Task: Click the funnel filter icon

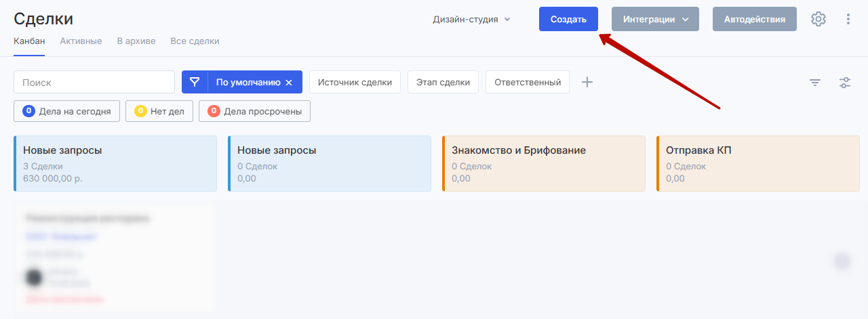Action: (195, 82)
